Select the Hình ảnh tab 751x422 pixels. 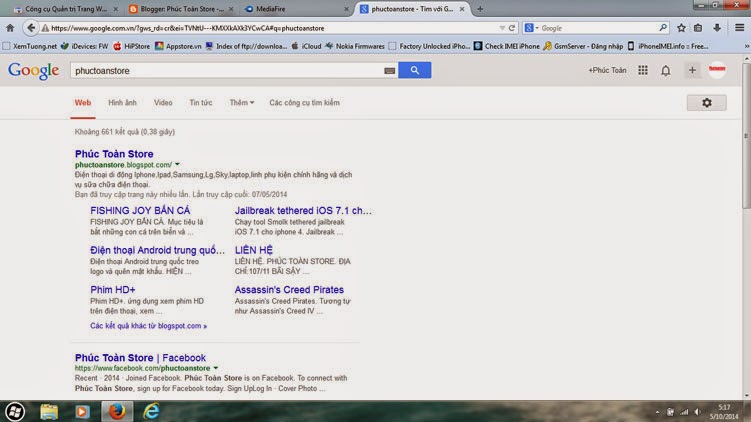point(122,103)
